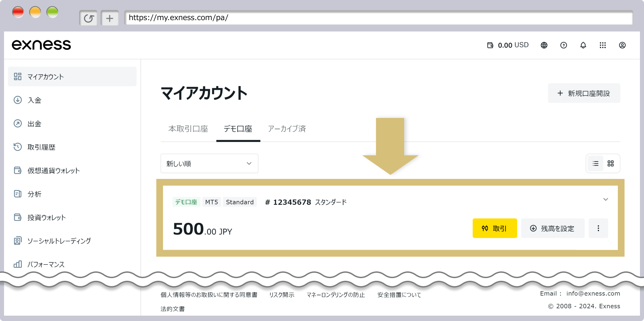Open the user profile icon

(622, 45)
